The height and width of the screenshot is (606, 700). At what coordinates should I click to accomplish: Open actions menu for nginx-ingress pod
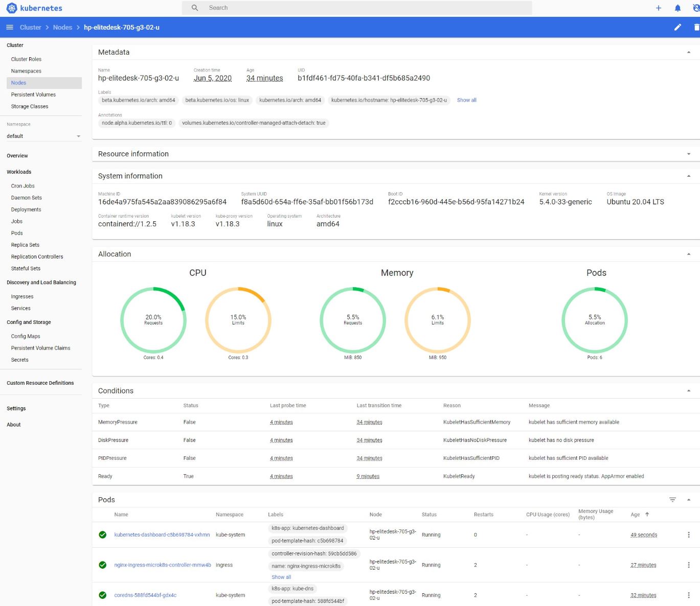point(688,565)
